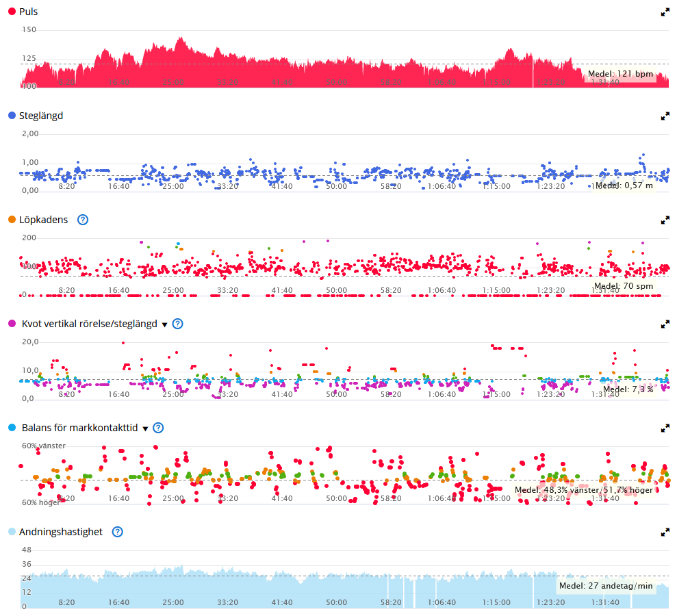Open the Kvot vertikal rörelse/steglängd metric dropdown
The height and width of the screenshot is (616, 677).
click(164, 324)
